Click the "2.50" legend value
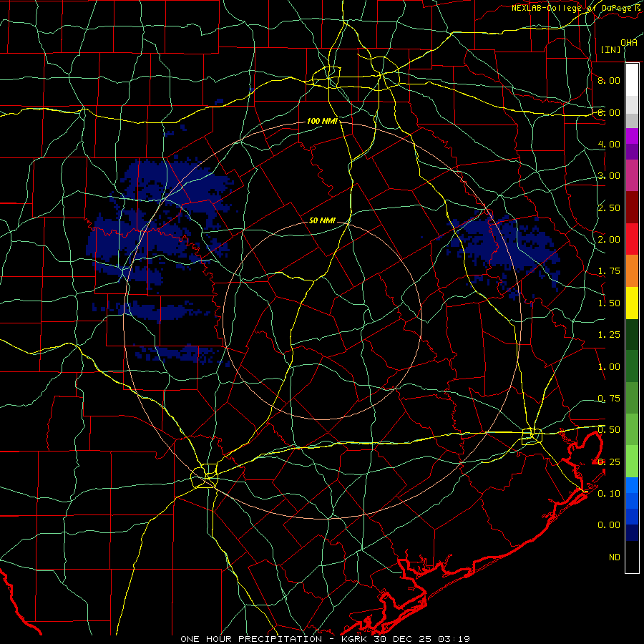Screen dimensions: 644x644 (x=609, y=208)
